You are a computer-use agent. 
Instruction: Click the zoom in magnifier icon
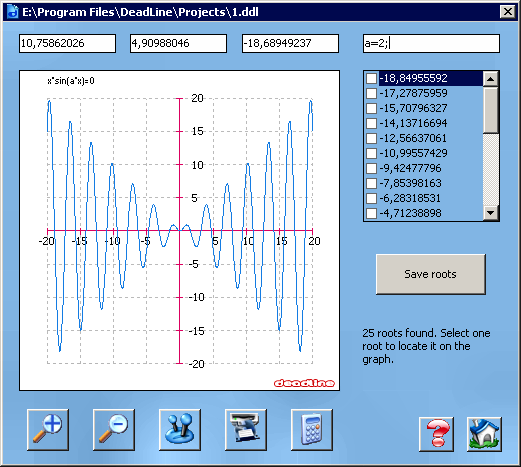[x=48, y=430]
